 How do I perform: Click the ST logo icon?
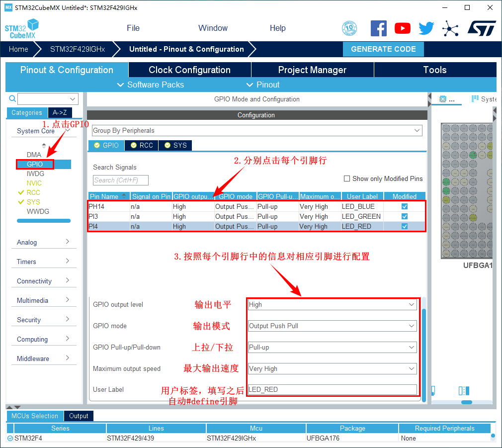482,28
